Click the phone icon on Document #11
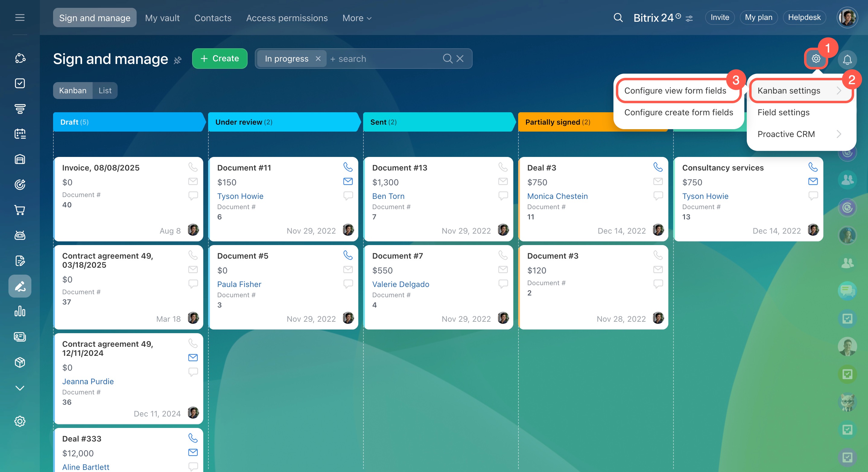Screen dimensions: 868x472 coord(348,167)
